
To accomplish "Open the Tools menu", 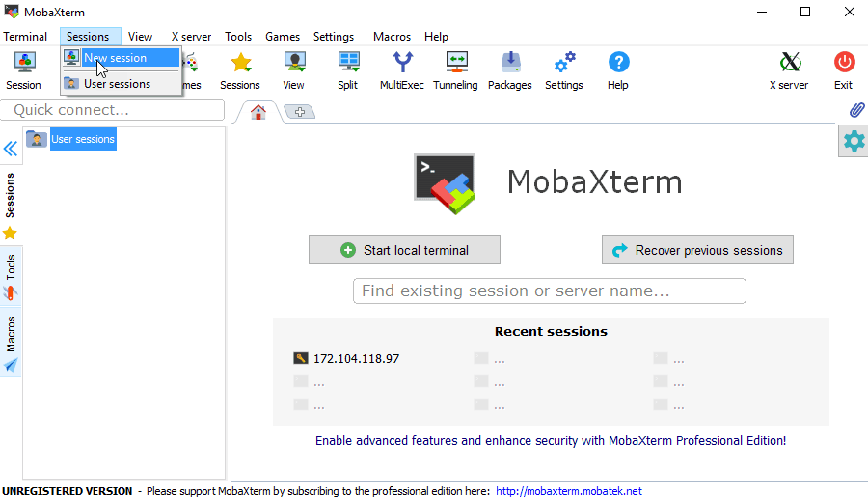I will coord(238,37).
